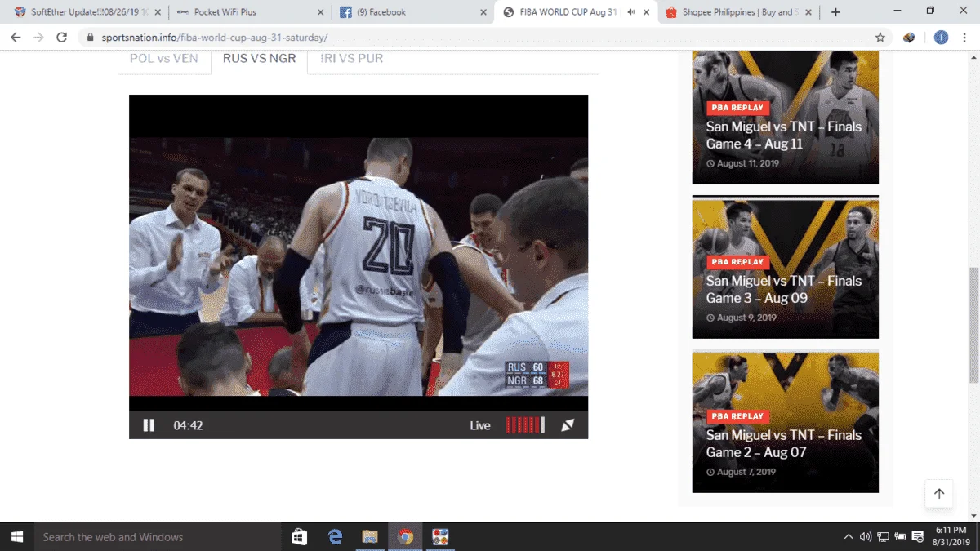Viewport: 980px width, 551px height.
Task: Open File Explorer from the taskbar
Action: pos(370,537)
